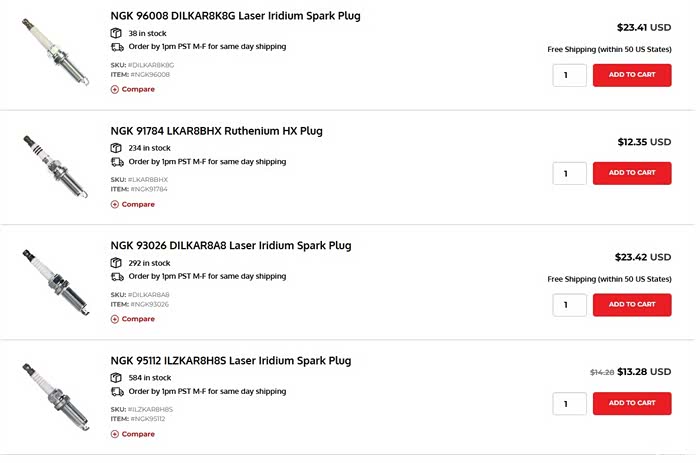The image size is (700, 463).
Task: Open NGK 95112 spark plug thumbnail image
Action: click(48, 397)
